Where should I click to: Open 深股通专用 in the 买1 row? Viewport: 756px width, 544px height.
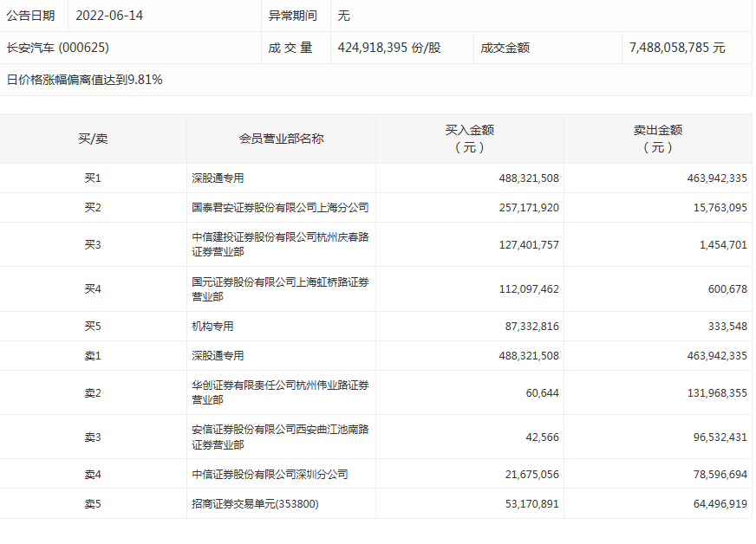click(x=218, y=178)
